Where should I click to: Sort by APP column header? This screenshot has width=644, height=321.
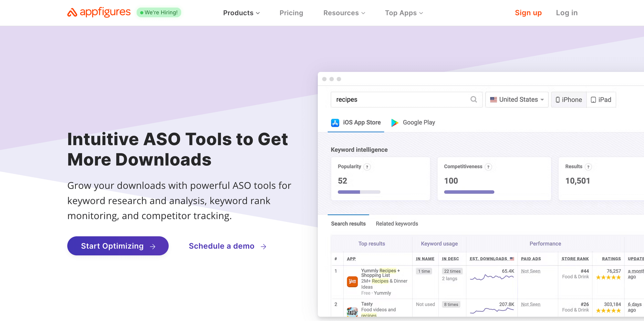click(351, 259)
